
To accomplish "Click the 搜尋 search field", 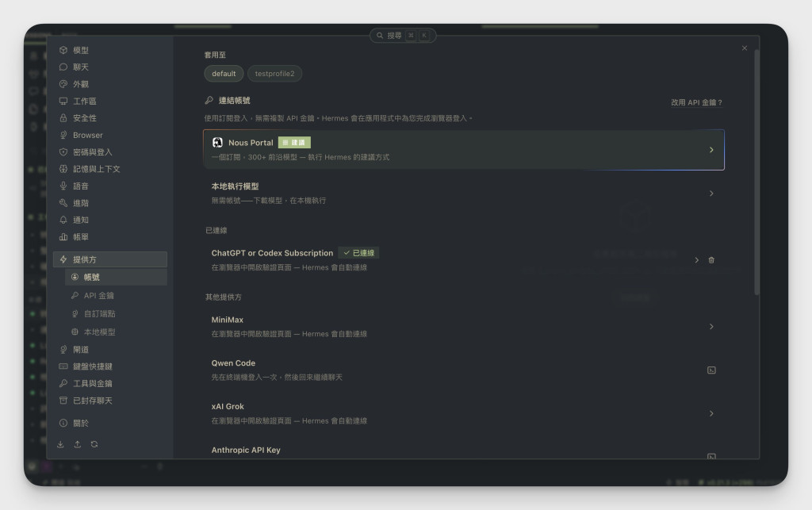I will point(403,35).
